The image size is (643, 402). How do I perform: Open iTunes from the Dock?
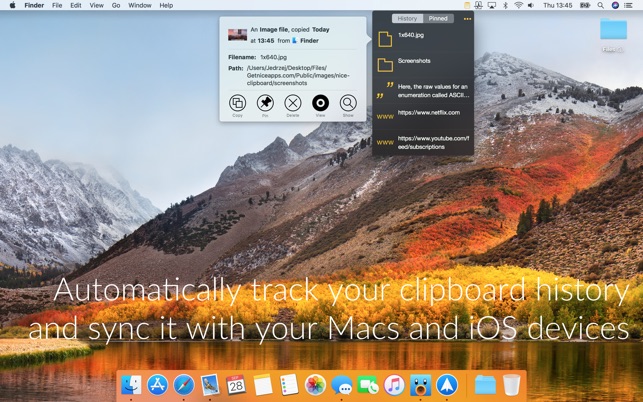pos(394,385)
